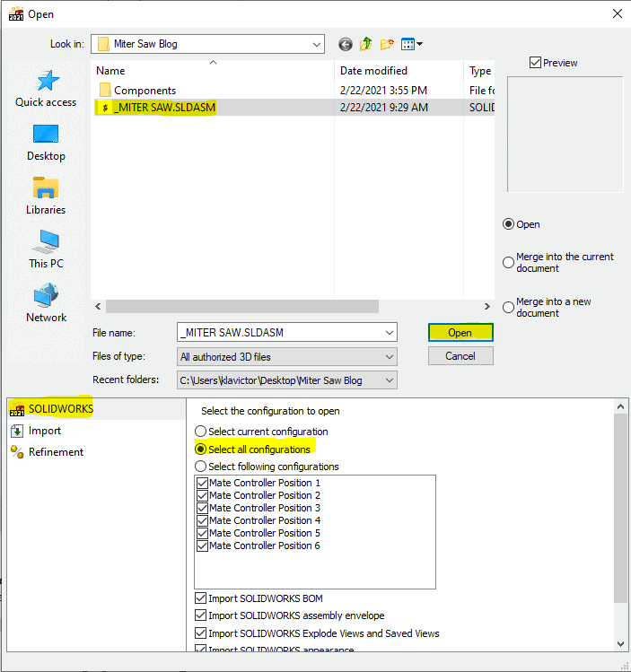631x672 pixels.
Task: Open the Recent folders dropdown
Action: tap(287, 380)
